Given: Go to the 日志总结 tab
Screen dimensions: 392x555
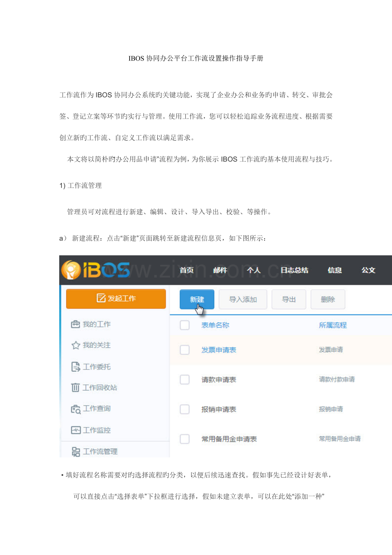Looking at the screenshot, I should (x=294, y=270).
